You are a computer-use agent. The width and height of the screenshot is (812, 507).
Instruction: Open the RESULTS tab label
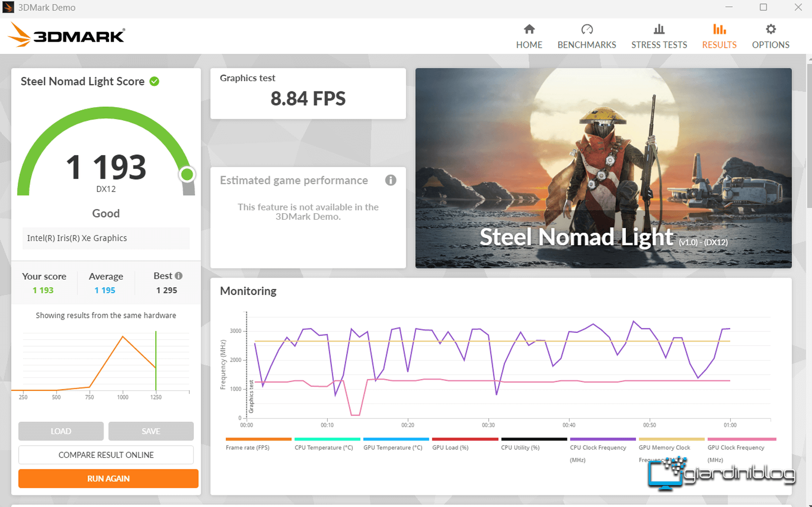coord(719,45)
